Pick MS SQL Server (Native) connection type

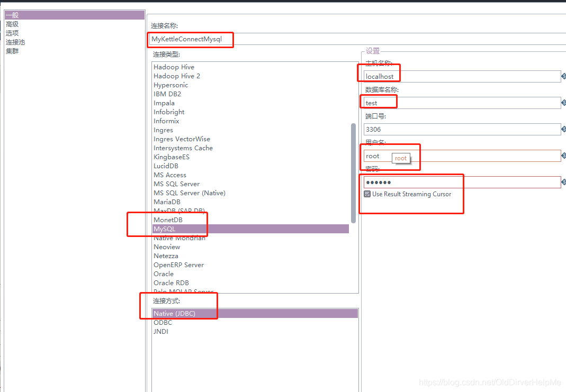190,193
